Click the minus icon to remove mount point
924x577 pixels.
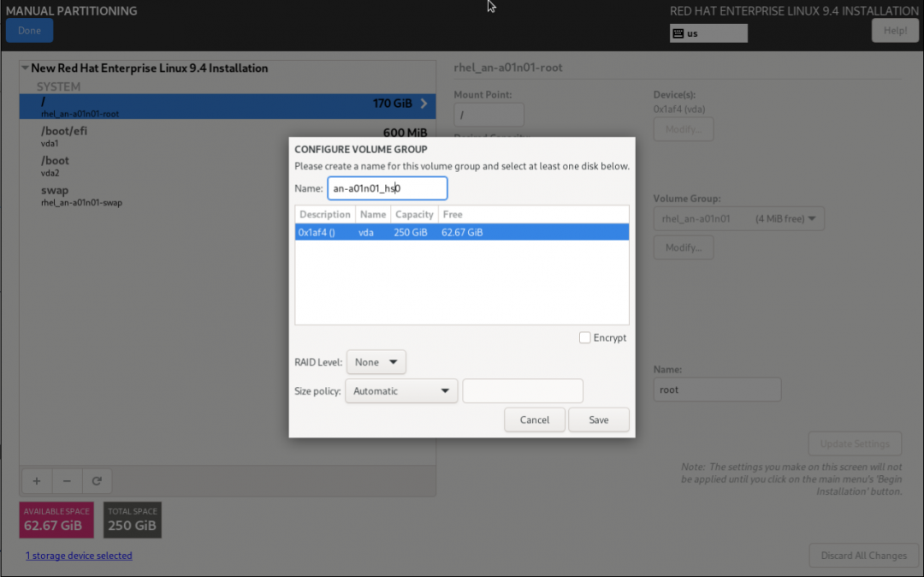point(67,481)
